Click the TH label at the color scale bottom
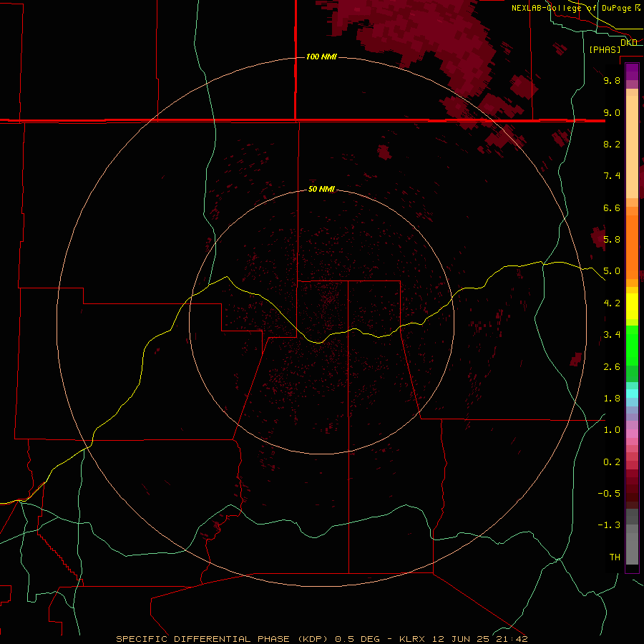The image size is (644, 644). (x=615, y=557)
